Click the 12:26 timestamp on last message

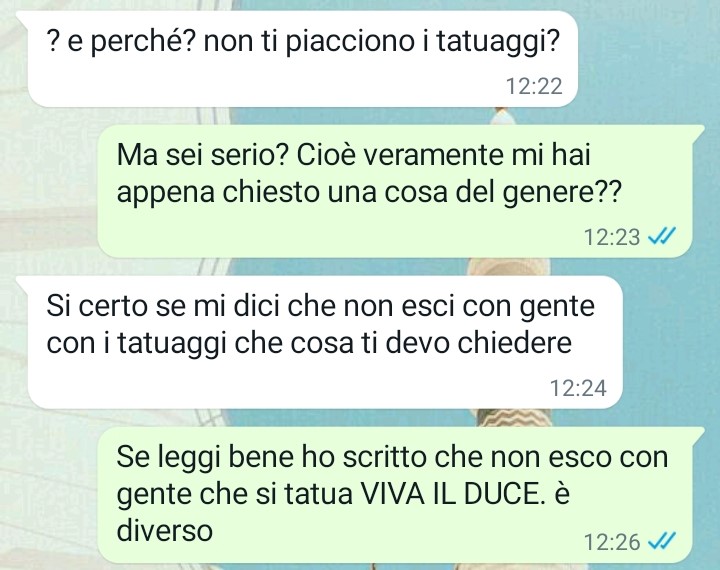(612, 542)
